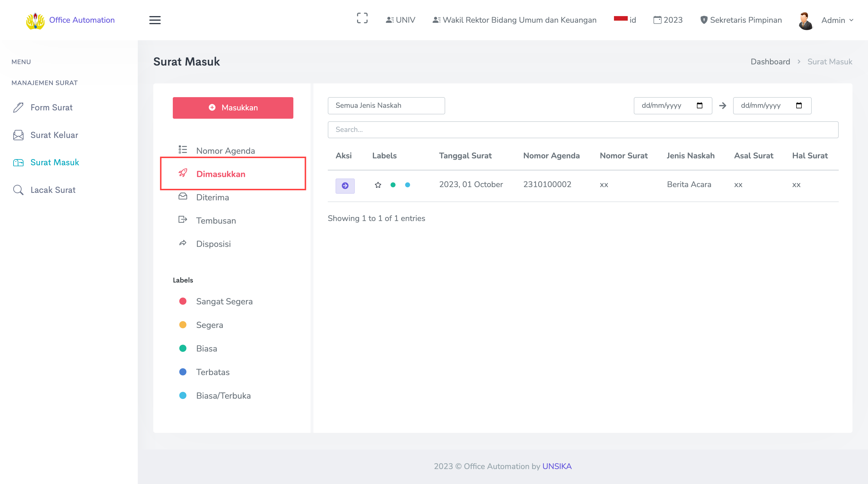Click the UNSIKA footer link
The height and width of the screenshot is (484, 868).
click(557, 466)
